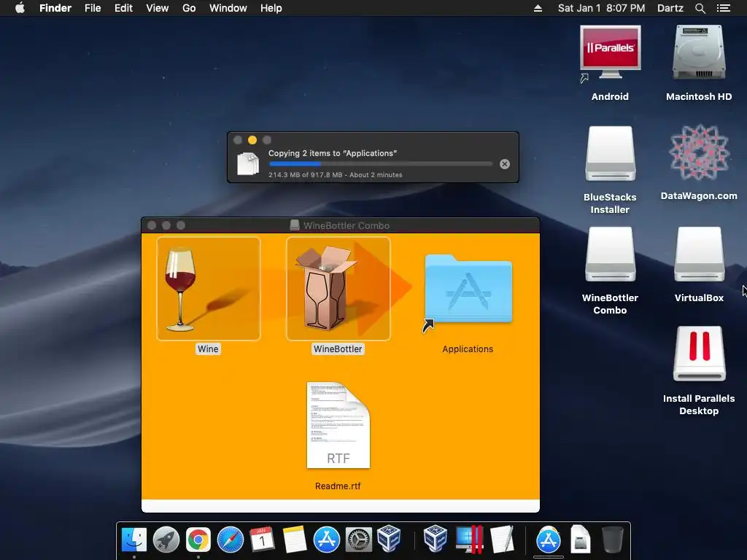Viewport: 747px width, 560px height.
Task: Click the Dartz user name in menu bar
Action: pos(670,8)
